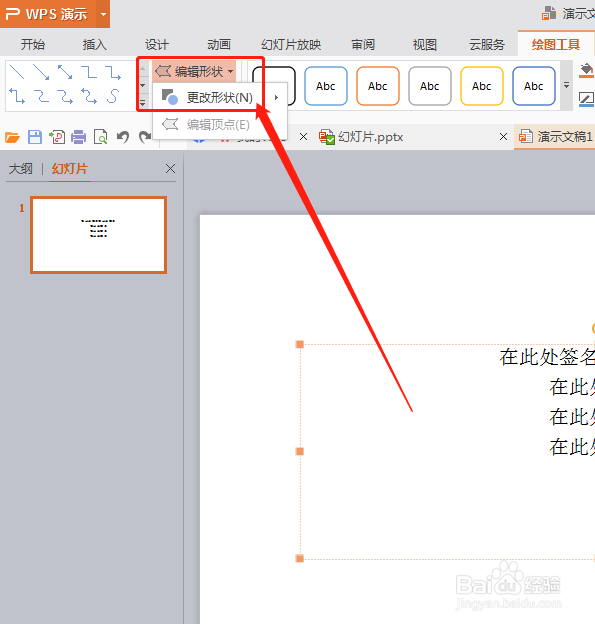Expand the shape styles gallery arrow
The height and width of the screenshot is (624, 595).
566,85
